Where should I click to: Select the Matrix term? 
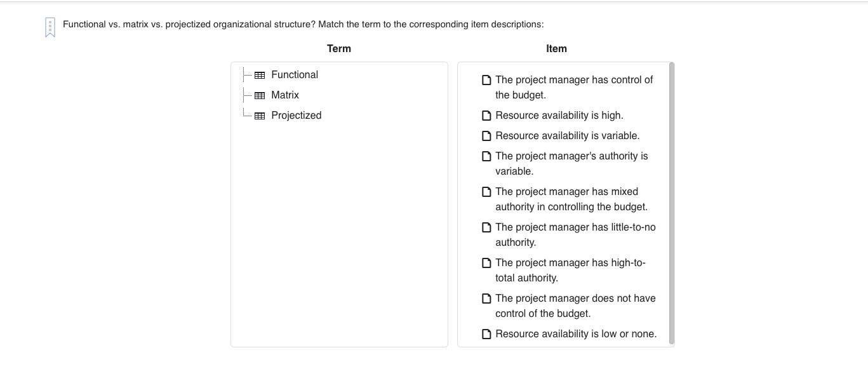click(x=285, y=95)
